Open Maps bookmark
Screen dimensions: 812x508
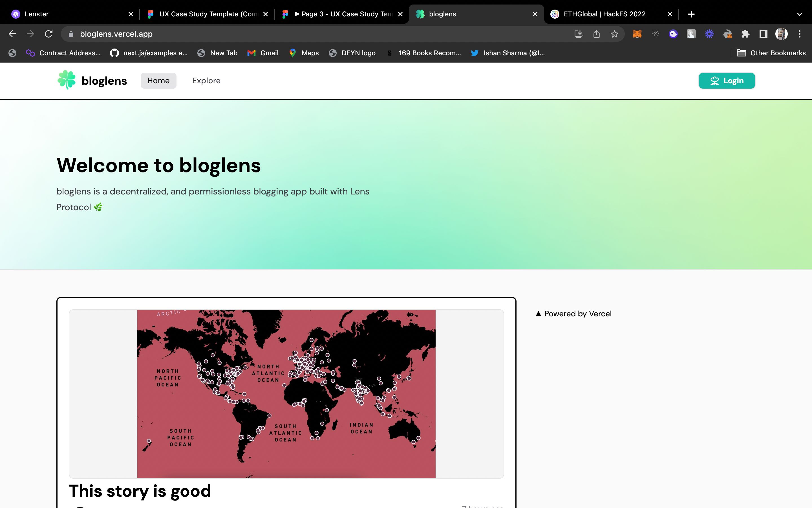(x=304, y=53)
